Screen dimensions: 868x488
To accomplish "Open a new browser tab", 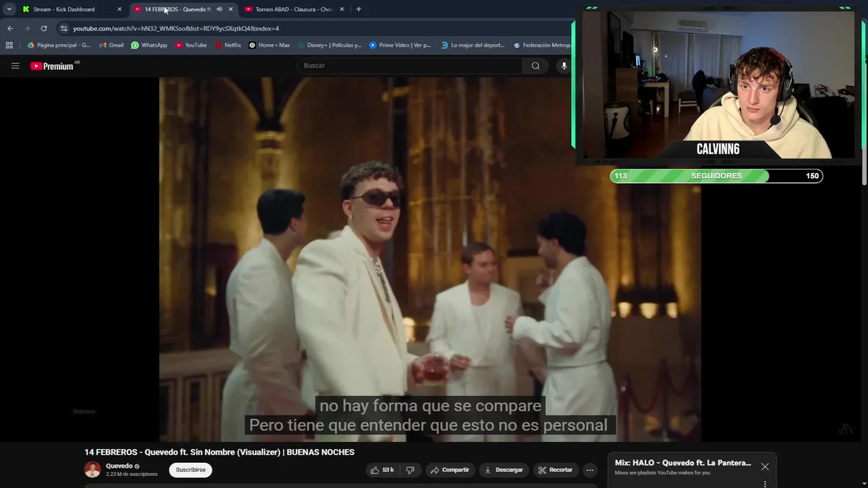I will (x=358, y=9).
